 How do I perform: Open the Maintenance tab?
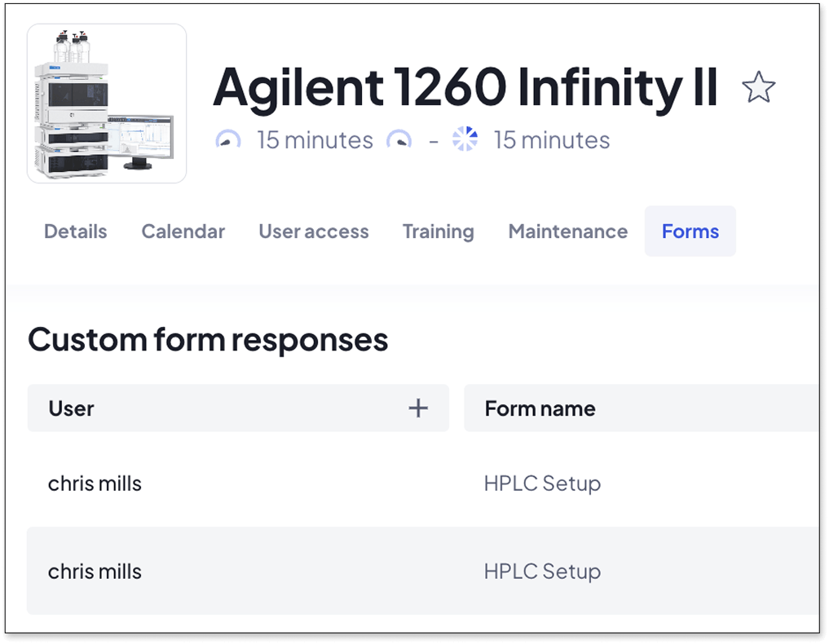tap(568, 232)
